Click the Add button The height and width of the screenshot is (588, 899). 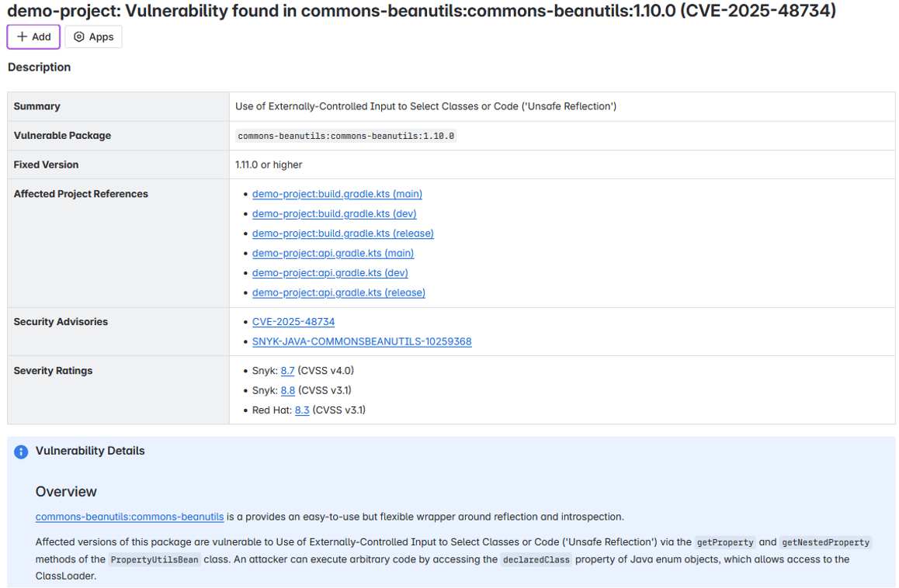(x=33, y=36)
